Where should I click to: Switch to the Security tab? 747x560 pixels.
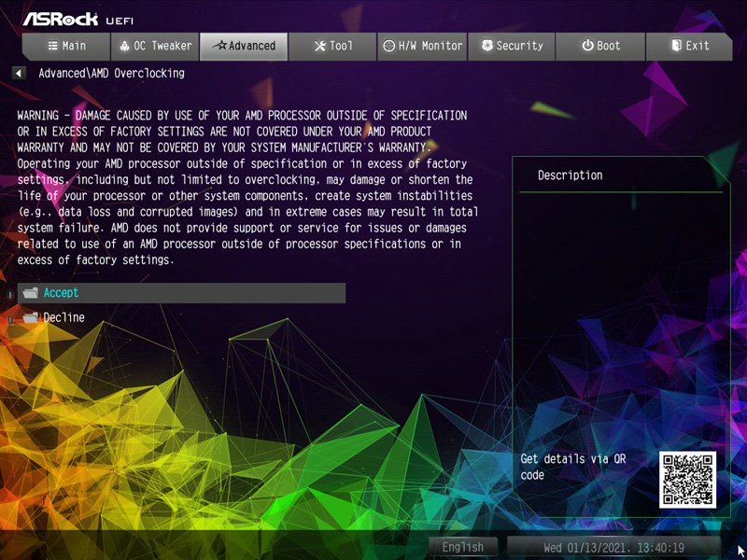click(511, 46)
